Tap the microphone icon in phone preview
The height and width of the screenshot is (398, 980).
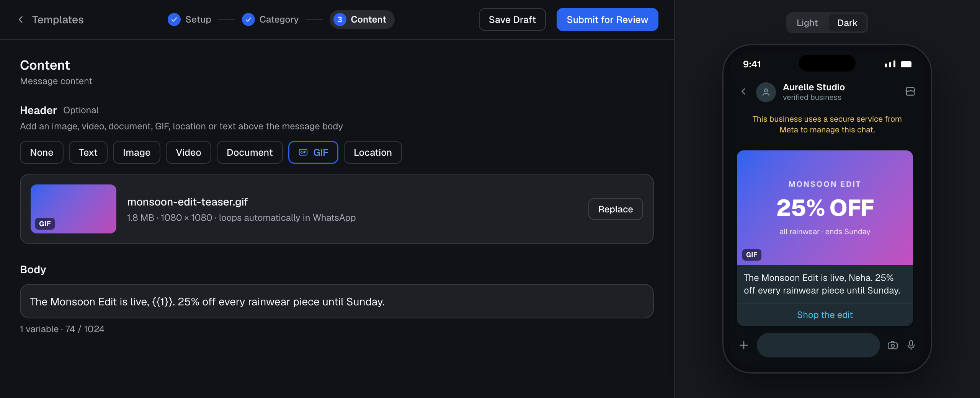911,345
